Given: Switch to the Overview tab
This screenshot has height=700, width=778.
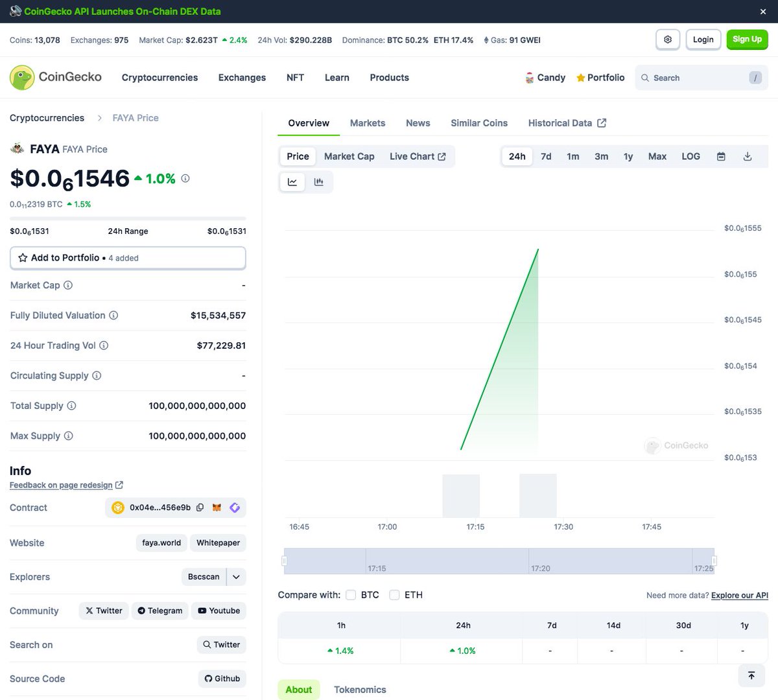Looking at the screenshot, I should coord(309,123).
